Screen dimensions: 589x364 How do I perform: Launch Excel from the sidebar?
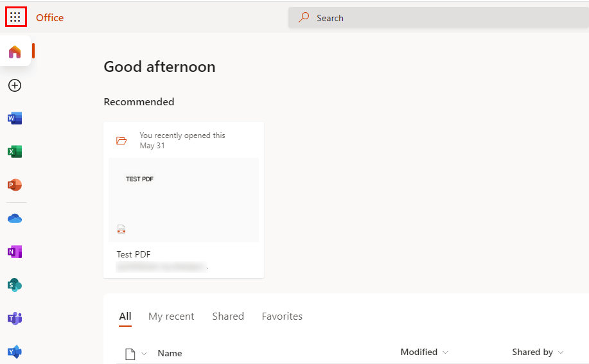click(x=15, y=152)
